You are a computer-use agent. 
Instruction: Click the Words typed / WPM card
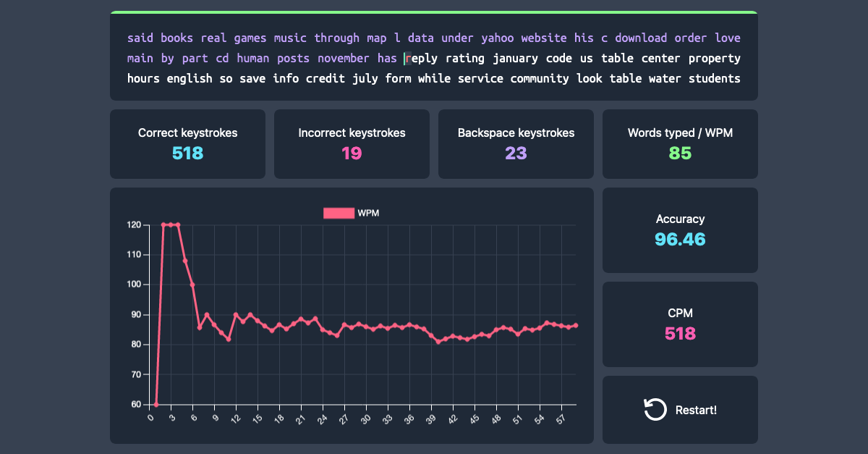point(680,144)
